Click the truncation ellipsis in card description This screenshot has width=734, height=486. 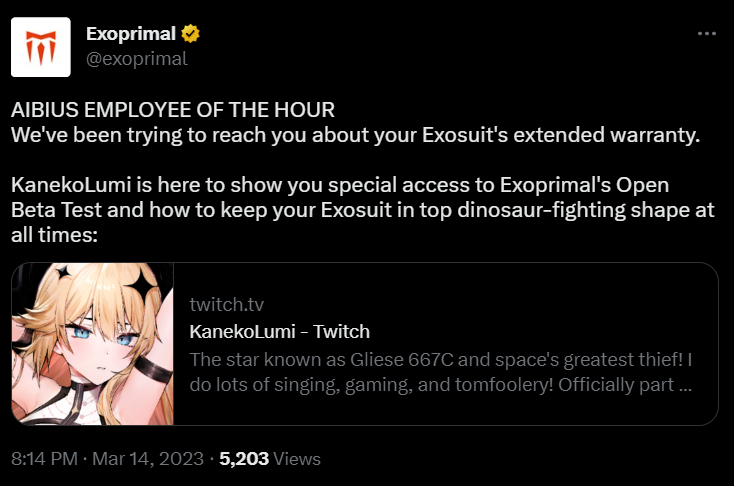685,386
